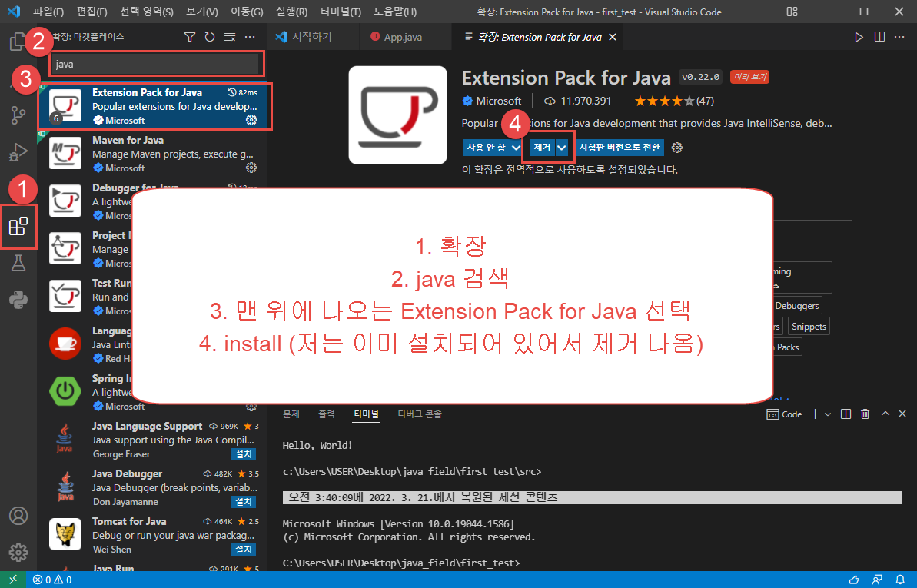Clear extension search results
The width and height of the screenshot is (917, 588).
230,37
